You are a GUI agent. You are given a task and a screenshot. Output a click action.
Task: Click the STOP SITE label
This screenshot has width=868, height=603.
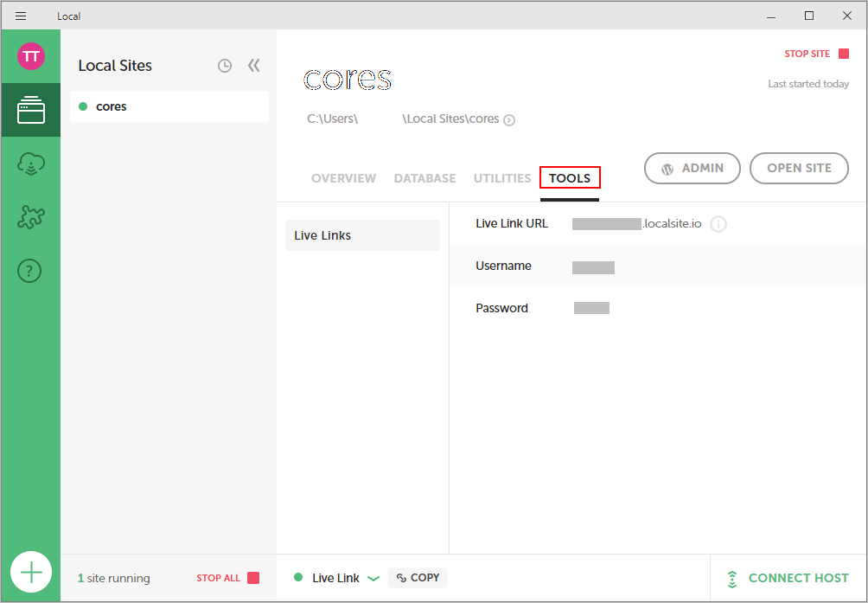pos(807,54)
